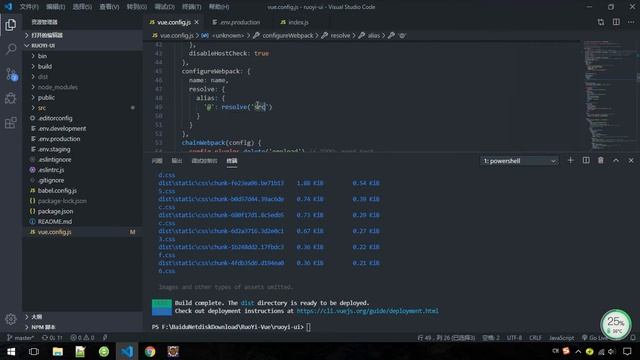Open the 编辑(E) menu
640x360 pixels.
tap(56, 7)
